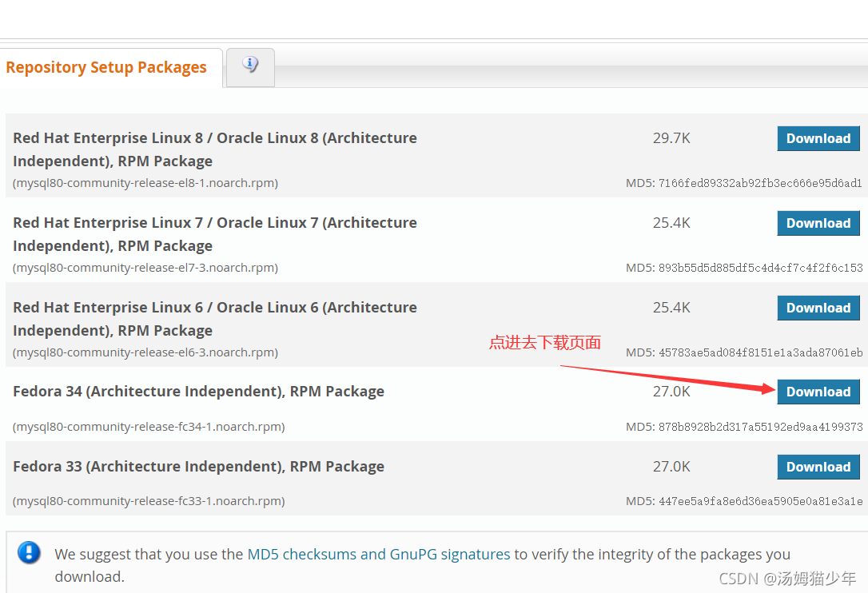Download the Red Hat Enterprise Linux 6 package
Screen dimensions: 868x593
[x=818, y=308]
